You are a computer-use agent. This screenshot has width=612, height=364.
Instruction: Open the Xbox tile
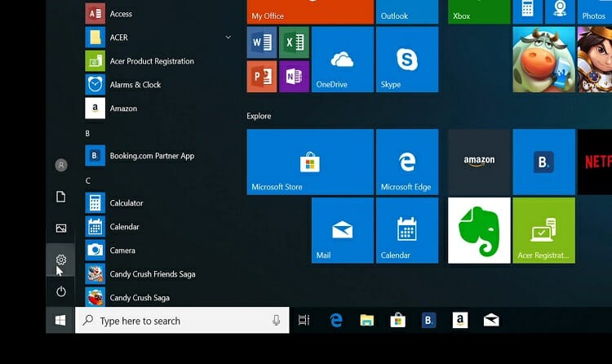[479, 11]
